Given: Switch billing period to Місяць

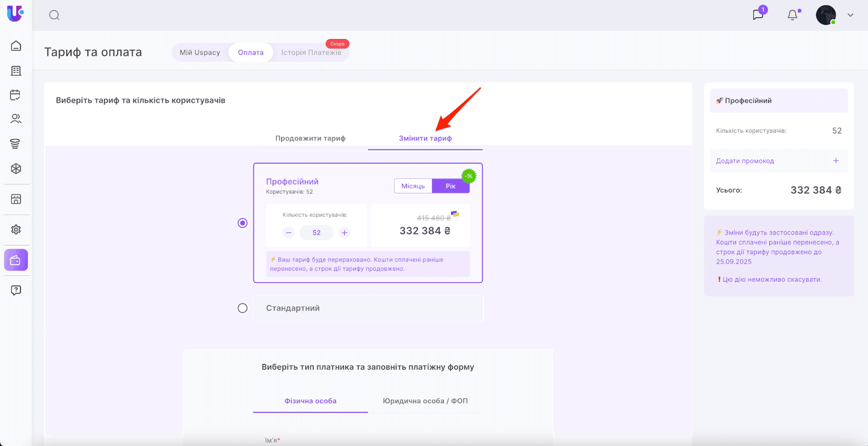Looking at the screenshot, I should [413, 186].
